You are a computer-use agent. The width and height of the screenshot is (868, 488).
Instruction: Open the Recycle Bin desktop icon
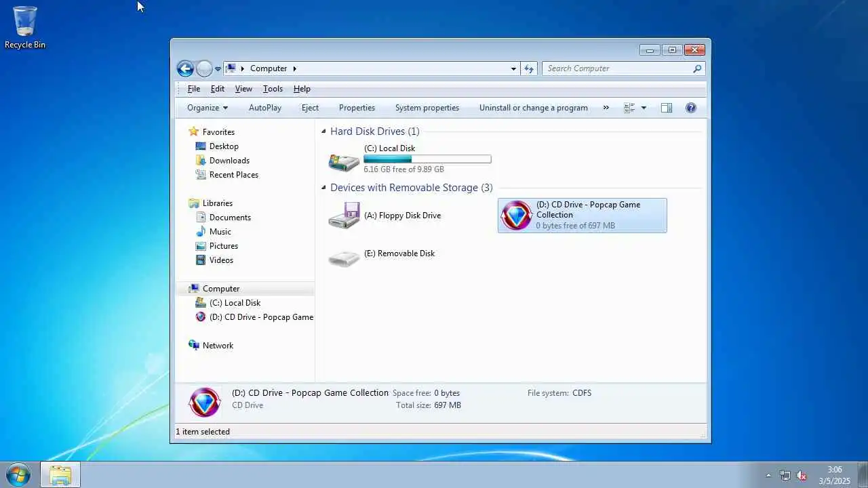click(x=25, y=27)
